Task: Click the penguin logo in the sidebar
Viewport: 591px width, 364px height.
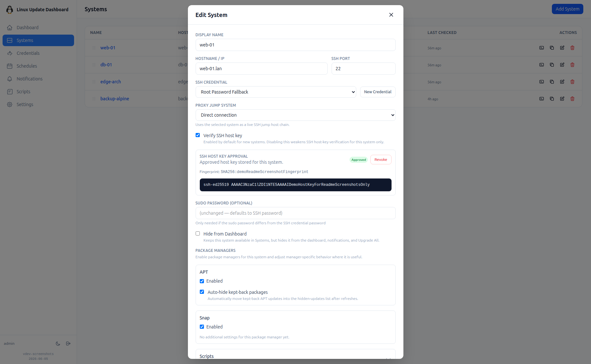Action: [x=10, y=10]
